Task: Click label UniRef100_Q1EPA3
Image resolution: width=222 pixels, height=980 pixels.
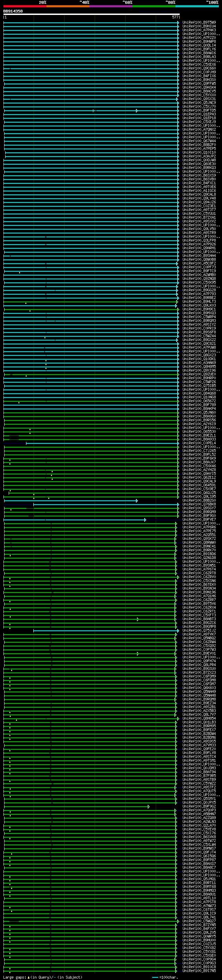Action: click(x=199, y=114)
